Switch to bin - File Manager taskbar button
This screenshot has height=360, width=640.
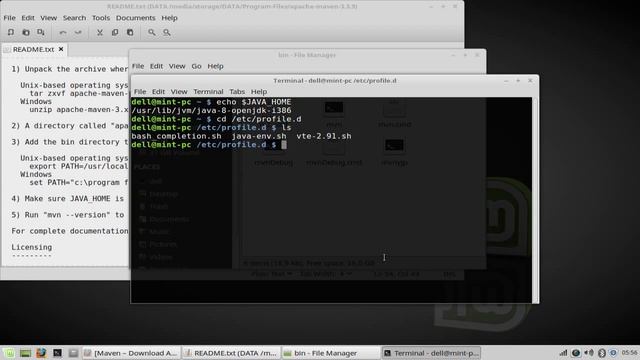click(331, 353)
